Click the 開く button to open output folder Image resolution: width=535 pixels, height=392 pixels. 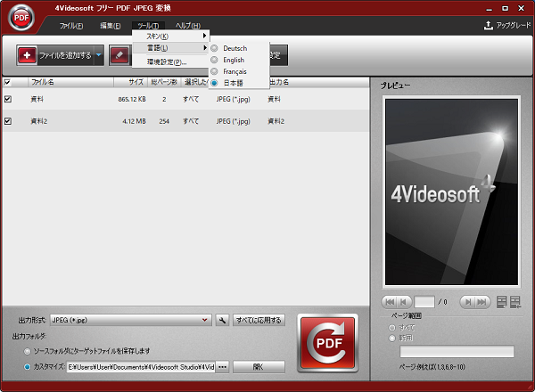(x=258, y=366)
